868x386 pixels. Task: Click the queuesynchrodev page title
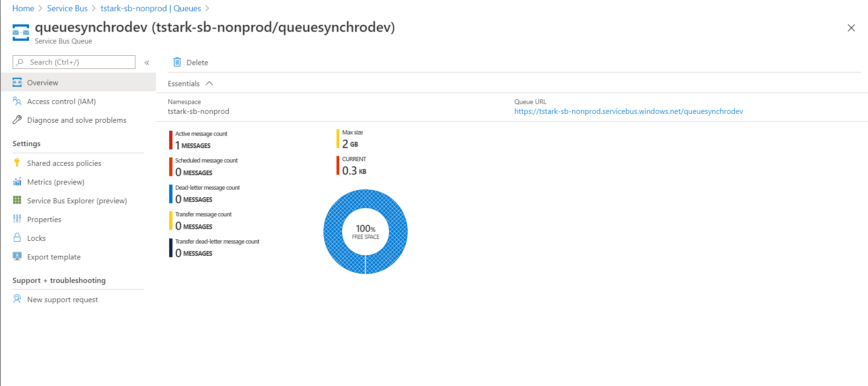215,27
